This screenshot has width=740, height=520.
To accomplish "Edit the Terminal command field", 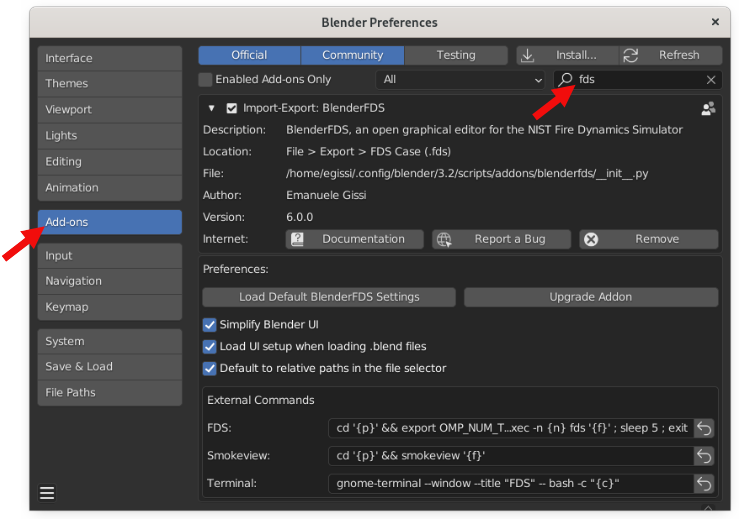I will 511,484.
